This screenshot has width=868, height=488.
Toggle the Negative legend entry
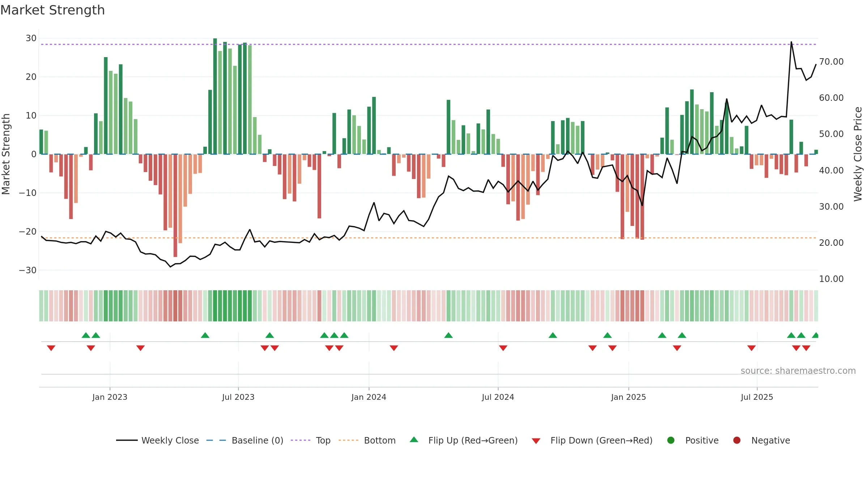point(761,440)
